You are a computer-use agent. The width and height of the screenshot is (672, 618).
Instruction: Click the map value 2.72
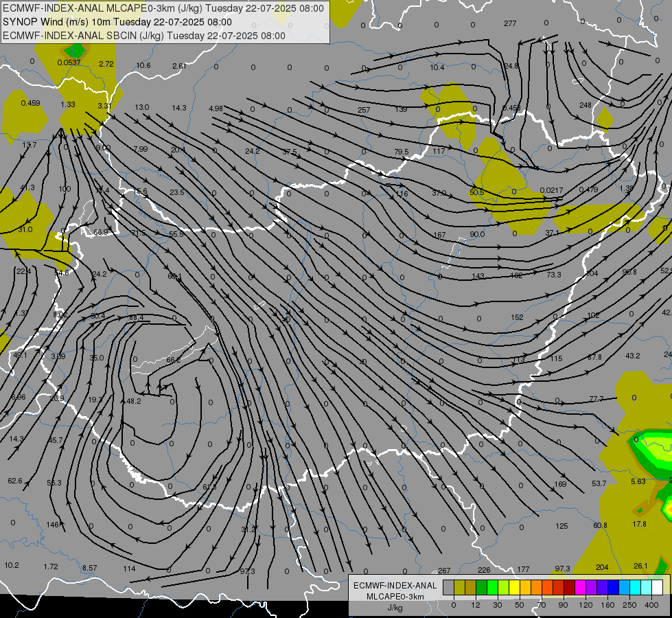point(106,64)
